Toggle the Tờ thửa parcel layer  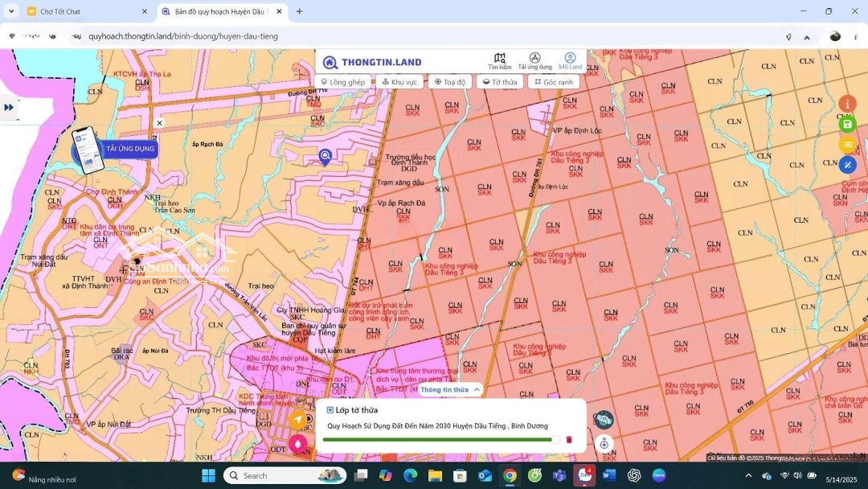[500, 82]
